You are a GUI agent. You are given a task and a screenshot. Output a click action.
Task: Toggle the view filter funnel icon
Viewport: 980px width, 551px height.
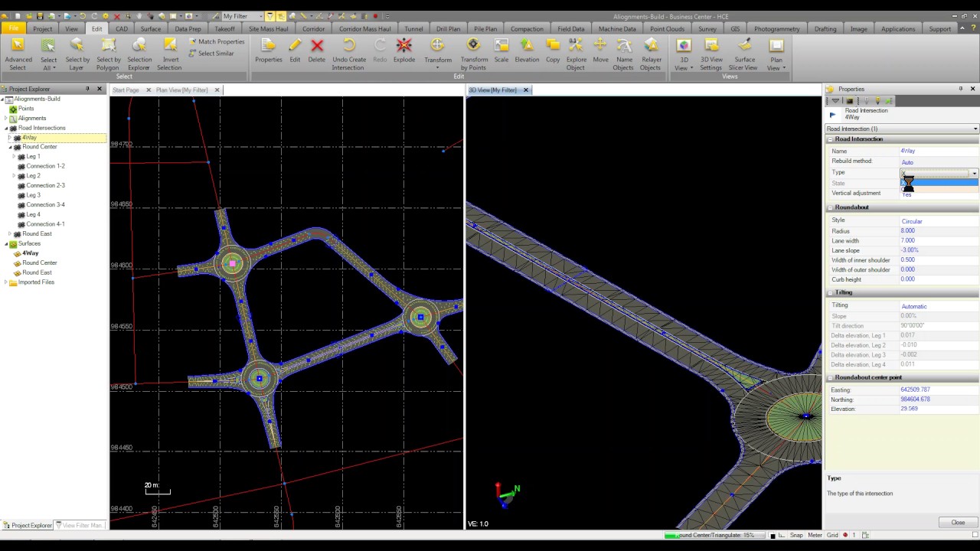(270, 16)
